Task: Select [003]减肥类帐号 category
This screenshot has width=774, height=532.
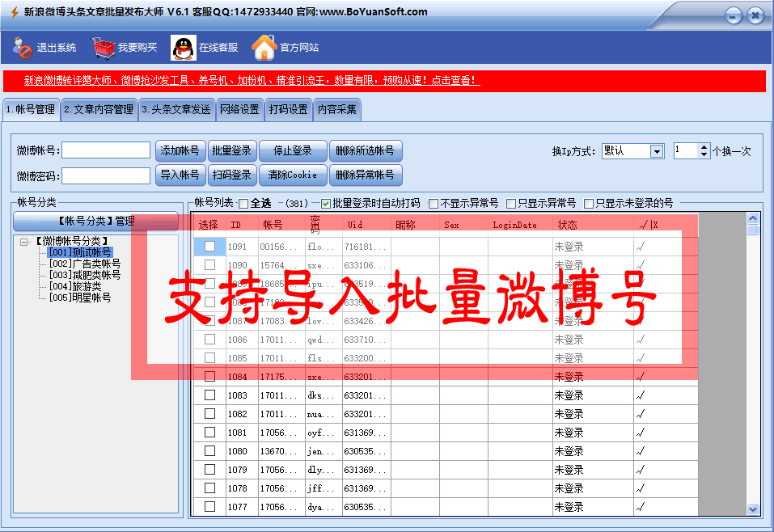Action: pos(85,275)
